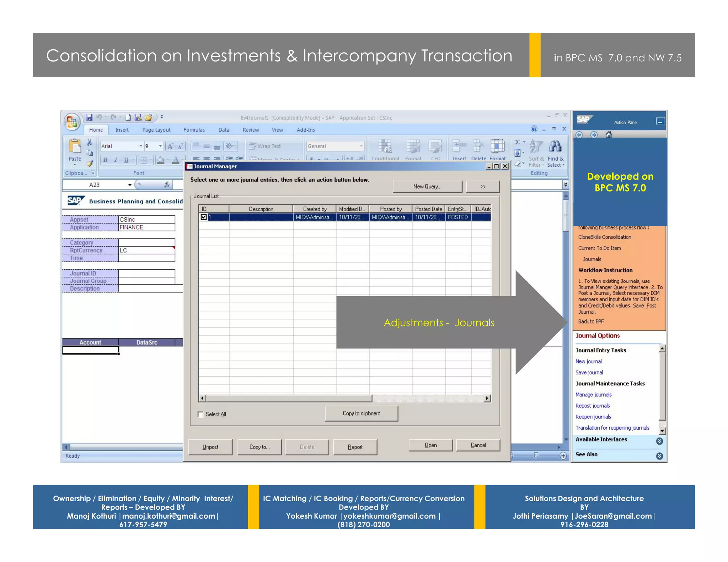Image resolution: width=728 pixels, height=562 pixels.
Task: Open the Arial font name dropdown
Action: [x=141, y=146]
